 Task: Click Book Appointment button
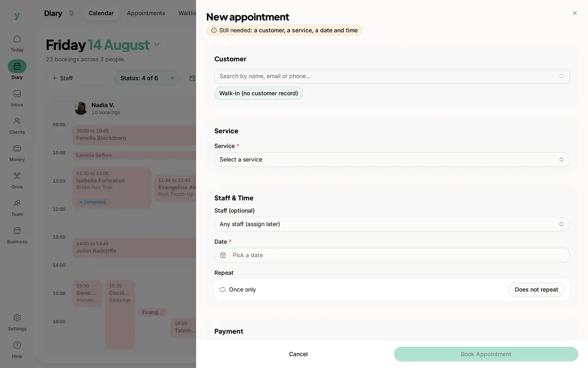tap(486, 354)
